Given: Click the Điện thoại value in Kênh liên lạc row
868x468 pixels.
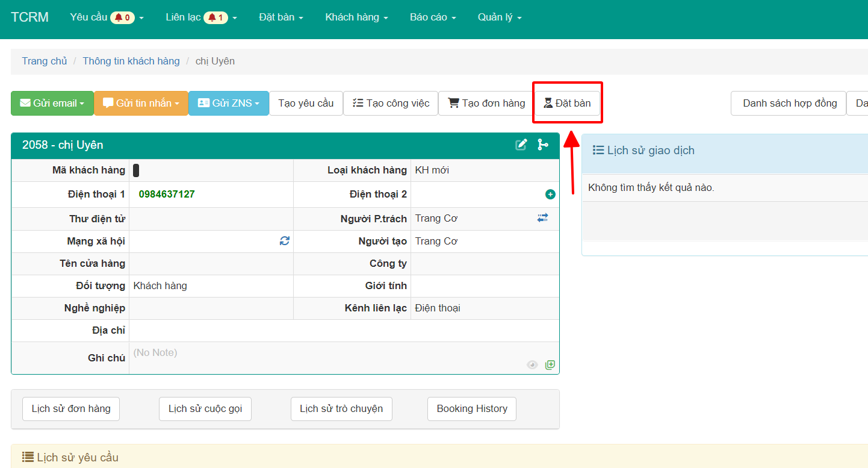Looking at the screenshot, I should pyautogui.click(x=438, y=308).
